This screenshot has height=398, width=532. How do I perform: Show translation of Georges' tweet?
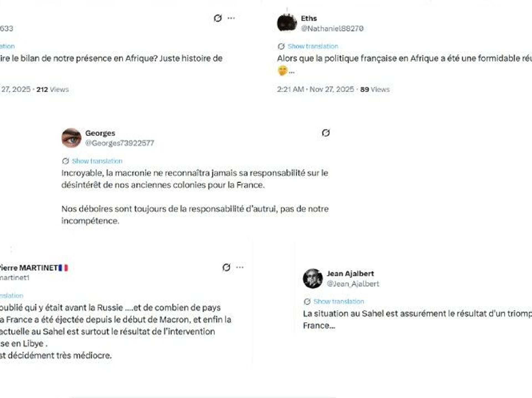tap(97, 161)
